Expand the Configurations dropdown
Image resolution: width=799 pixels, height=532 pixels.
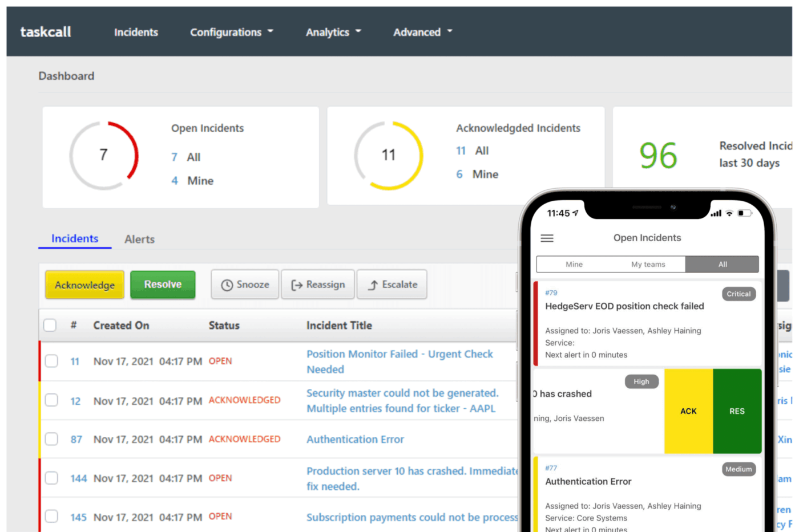click(232, 33)
